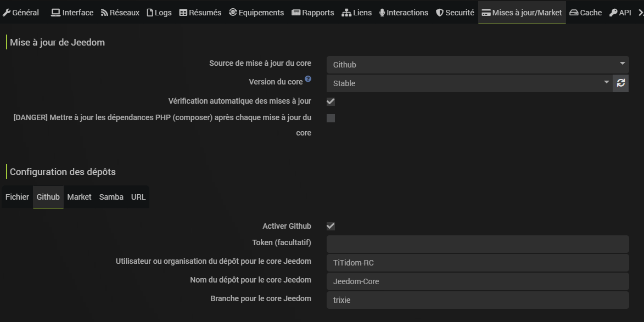Click the Sécurité shield icon
The width and height of the screenshot is (644, 322).
440,13
